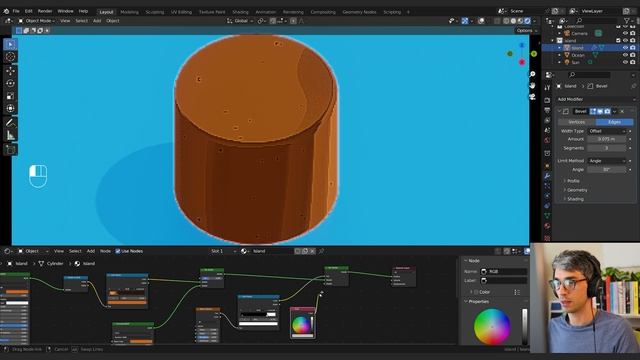Open node editor Node menu
Viewport: 640px width, 360px height.
[105, 251]
